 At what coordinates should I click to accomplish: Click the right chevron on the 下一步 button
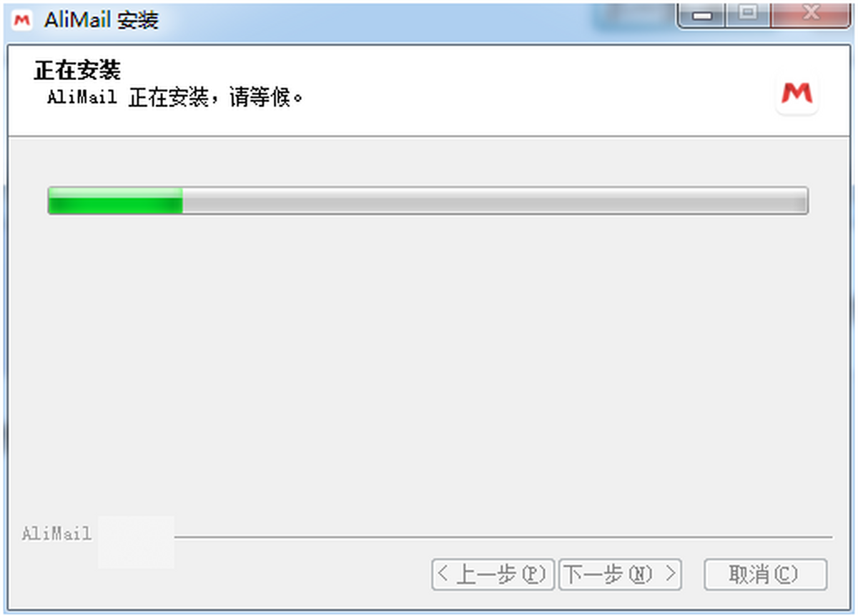pos(669,574)
